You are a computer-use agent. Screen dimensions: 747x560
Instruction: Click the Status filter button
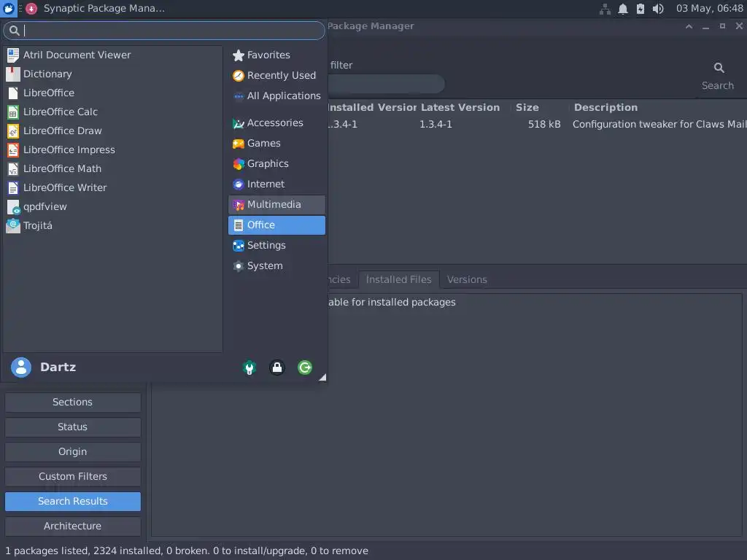[x=73, y=427]
